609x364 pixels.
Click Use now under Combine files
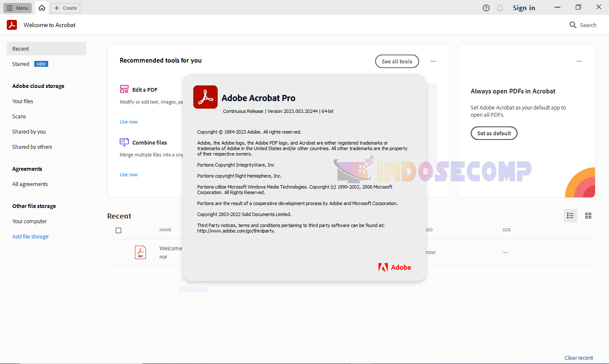(129, 175)
